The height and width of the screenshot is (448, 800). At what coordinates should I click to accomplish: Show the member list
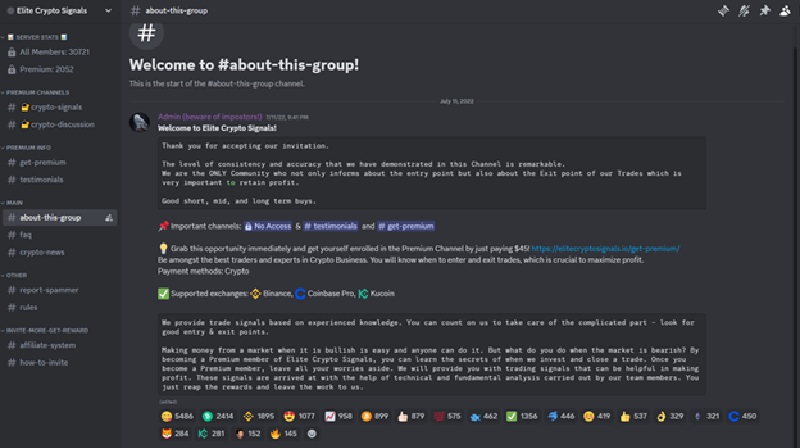[x=785, y=11]
